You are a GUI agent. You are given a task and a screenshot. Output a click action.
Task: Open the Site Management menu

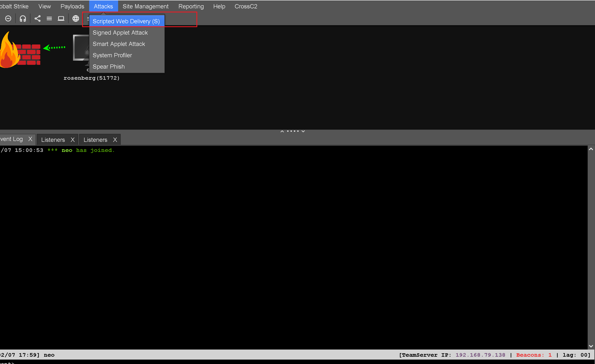pos(146,6)
